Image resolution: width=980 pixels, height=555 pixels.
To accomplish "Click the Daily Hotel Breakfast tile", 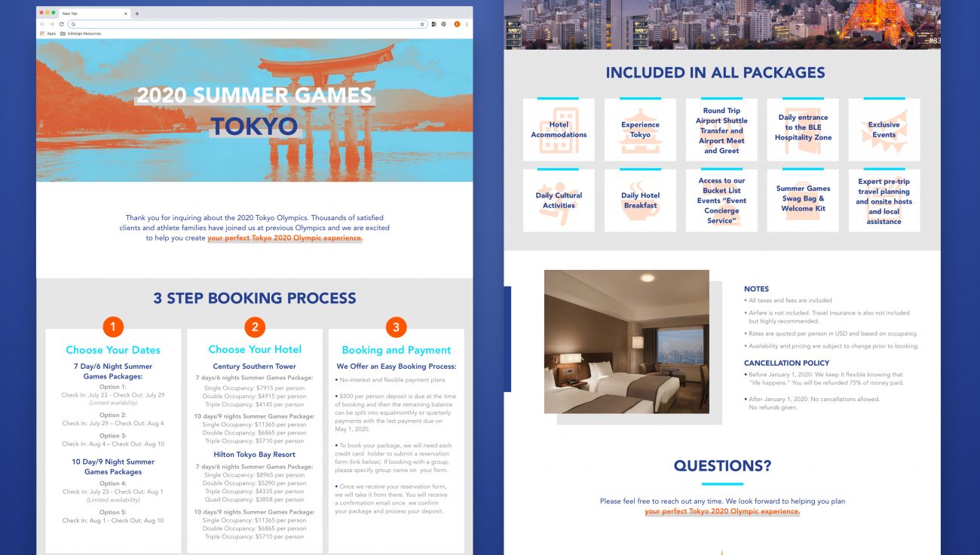I will click(x=640, y=201).
